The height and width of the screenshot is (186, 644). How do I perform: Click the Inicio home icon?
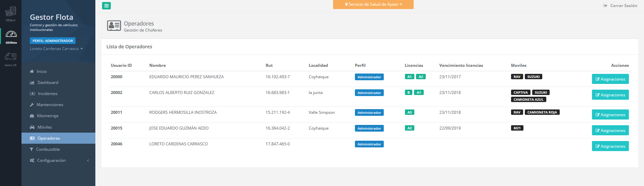click(32, 72)
